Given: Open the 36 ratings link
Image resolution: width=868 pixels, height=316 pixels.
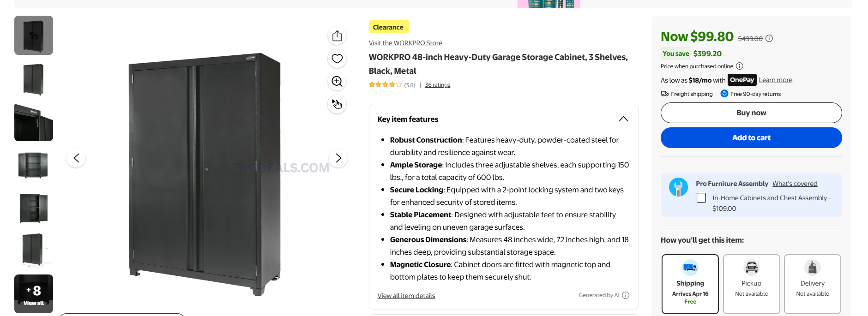Looking at the screenshot, I should coord(438,85).
